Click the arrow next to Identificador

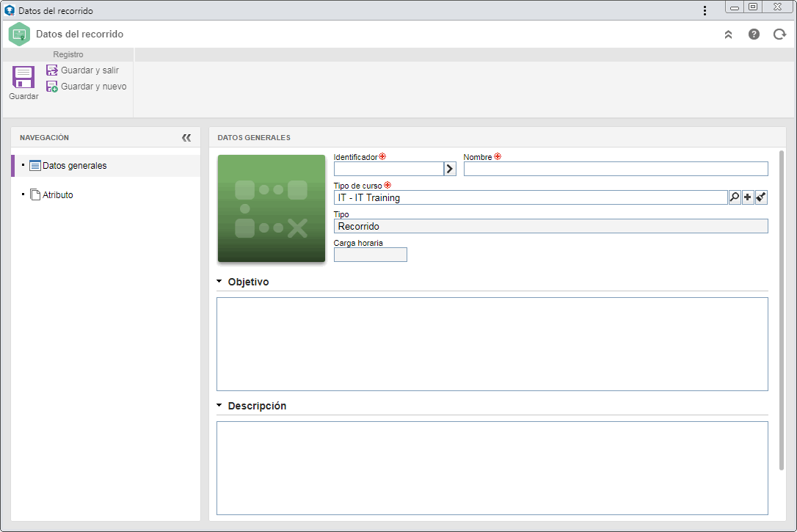450,169
